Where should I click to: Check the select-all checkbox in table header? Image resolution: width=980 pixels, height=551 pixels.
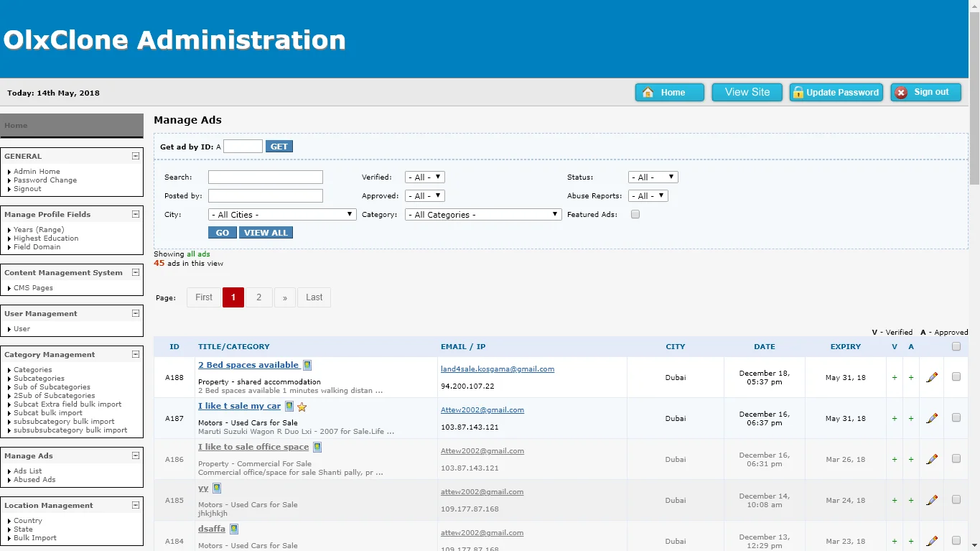tap(956, 346)
